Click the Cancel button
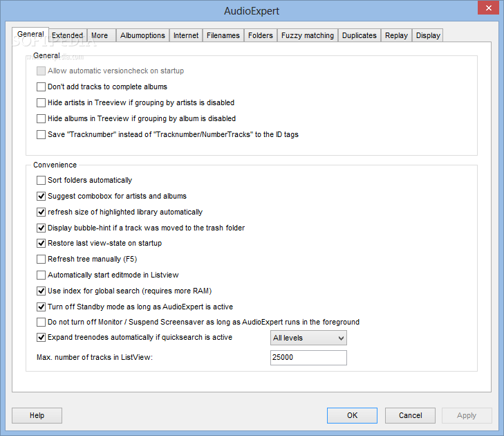Image resolution: width=504 pixels, height=436 pixels. point(411,415)
